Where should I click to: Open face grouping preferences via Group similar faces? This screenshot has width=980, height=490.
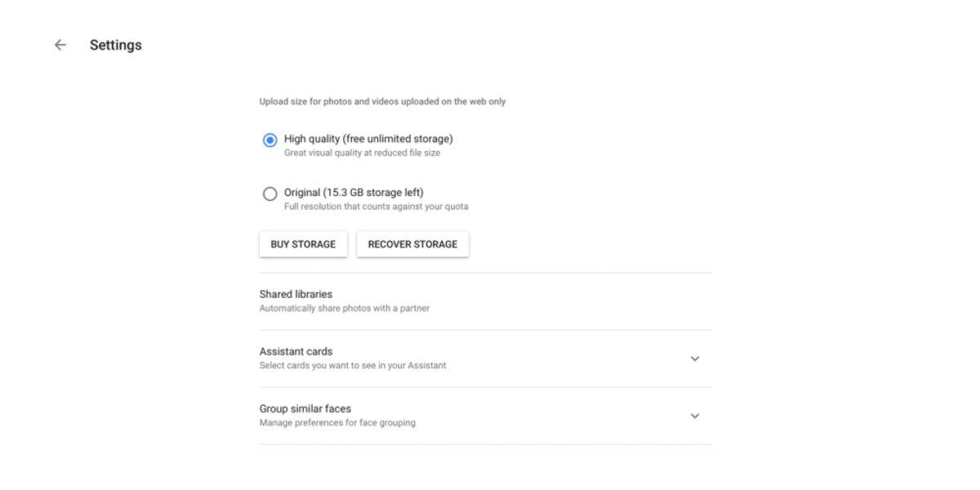click(305, 408)
